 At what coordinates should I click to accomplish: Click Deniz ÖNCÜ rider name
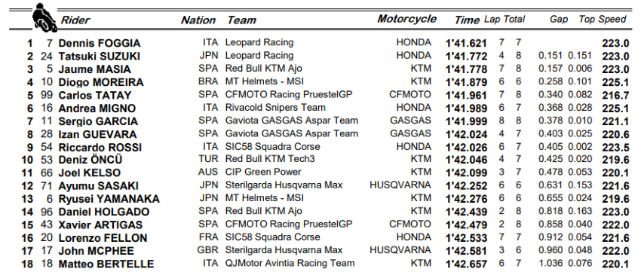pos(90,160)
